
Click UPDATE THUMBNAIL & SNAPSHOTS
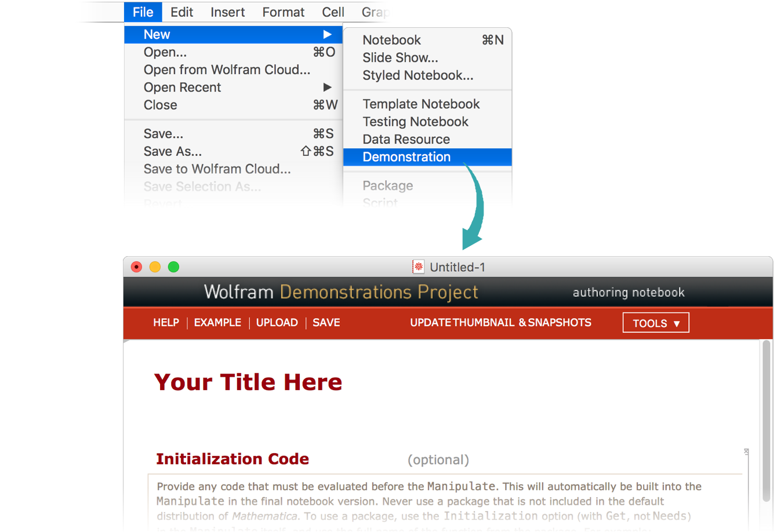pyautogui.click(x=500, y=323)
